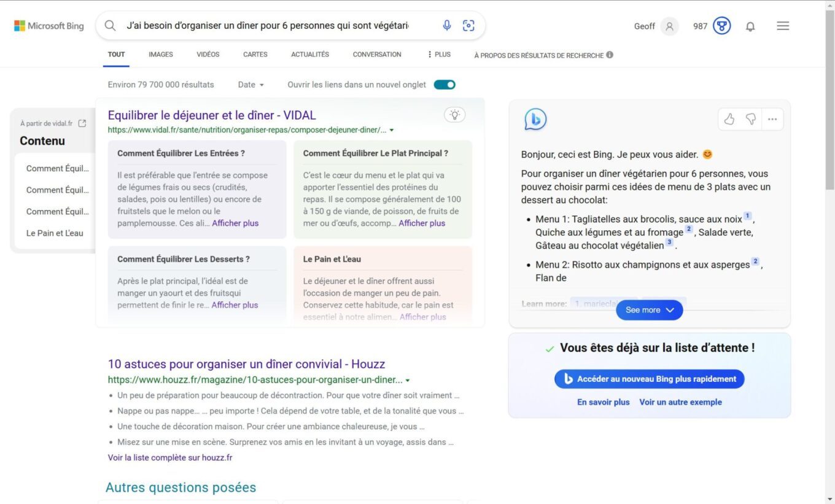
Task: Expand VIDAL URL dropdown arrow
Action: click(x=392, y=130)
